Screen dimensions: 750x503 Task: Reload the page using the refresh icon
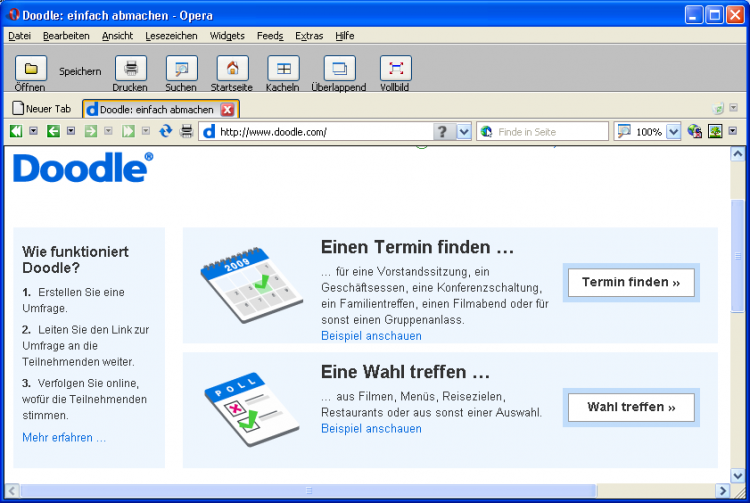click(166, 131)
